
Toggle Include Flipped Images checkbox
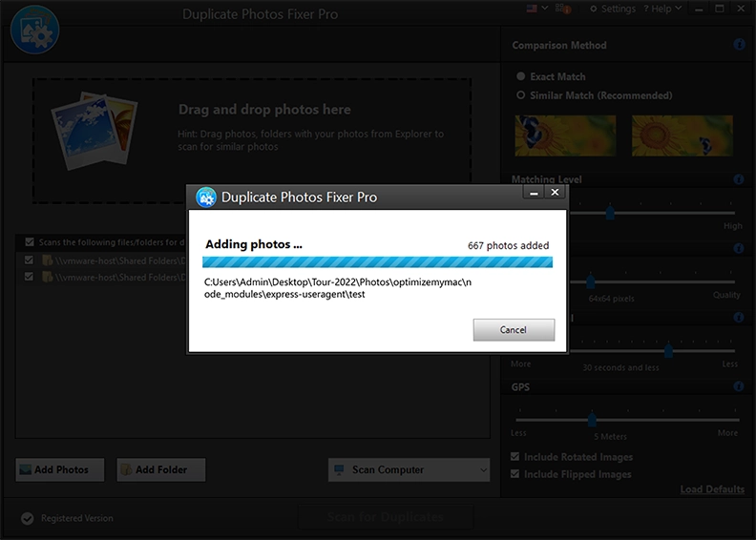tap(514, 474)
